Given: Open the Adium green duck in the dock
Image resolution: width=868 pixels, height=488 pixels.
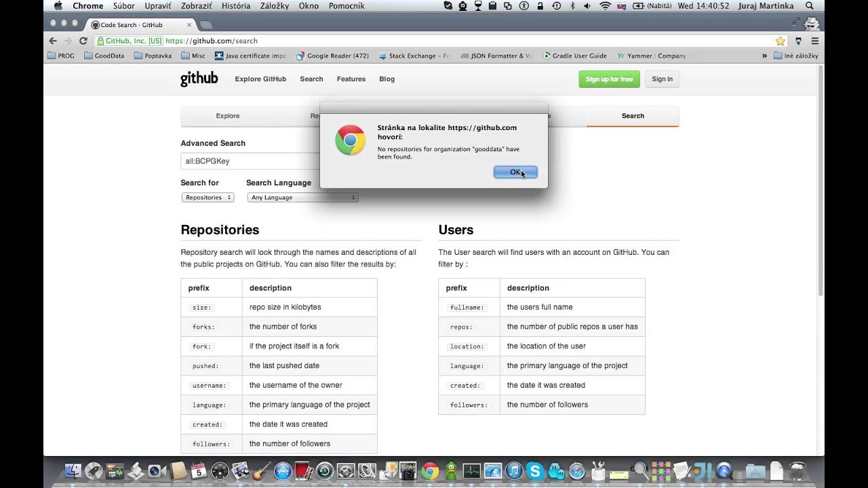Looking at the screenshot, I should pos(451,470).
